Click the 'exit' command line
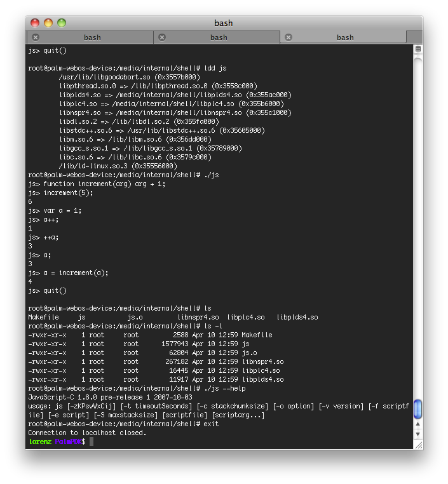This screenshot has height=484, width=448. (123, 424)
